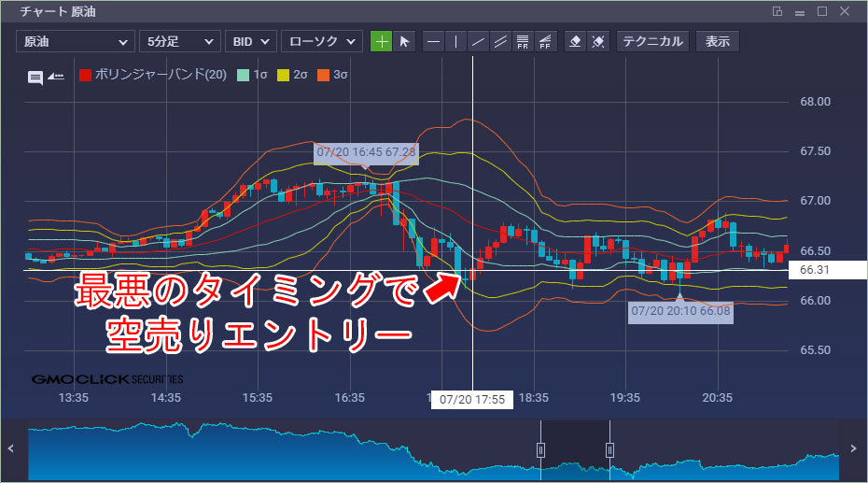Viewport: 868px width, 483px height.
Task: Click the eraser tool icon
Action: click(575, 41)
